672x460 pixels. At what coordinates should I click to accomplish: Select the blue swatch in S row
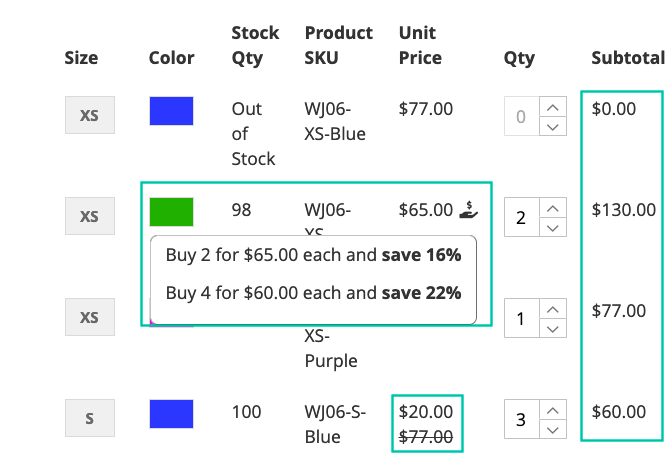point(171,414)
